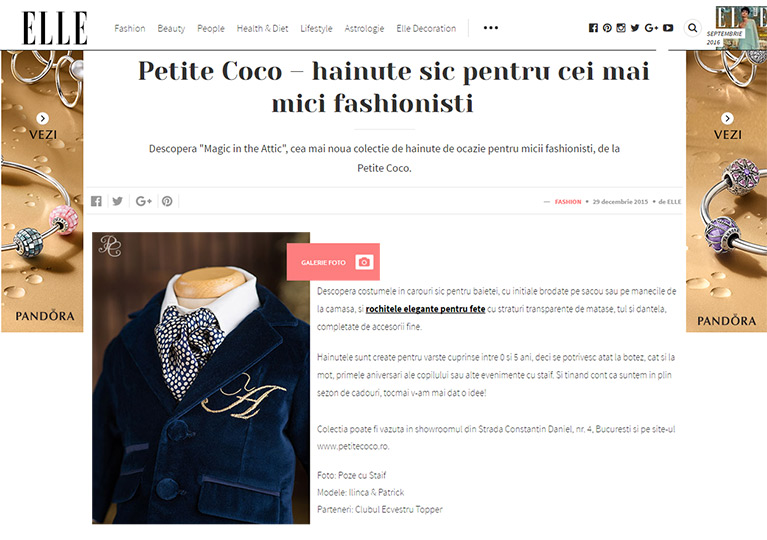Viewport: 767px width, 540px height.
Task: Go to the Elle Decoration section
Action: coord(426,28)
